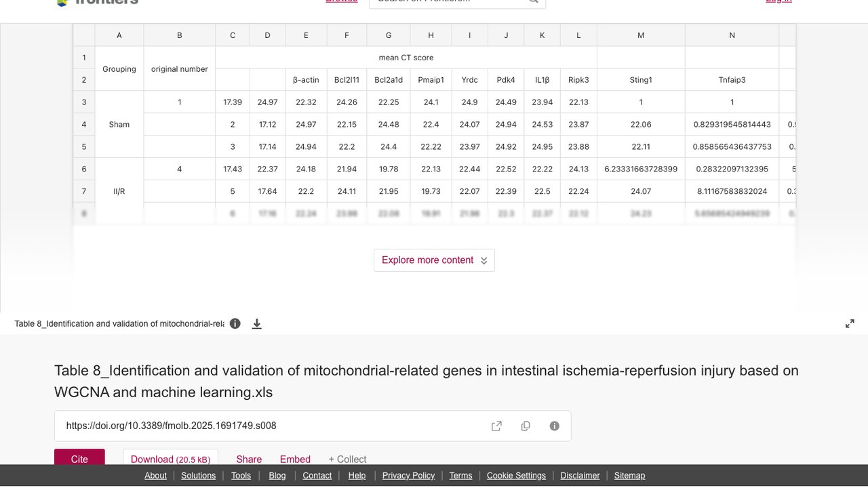Screen dimensions: 868x488
Task: Open the Contact footer link
Action: coord(317,476)
